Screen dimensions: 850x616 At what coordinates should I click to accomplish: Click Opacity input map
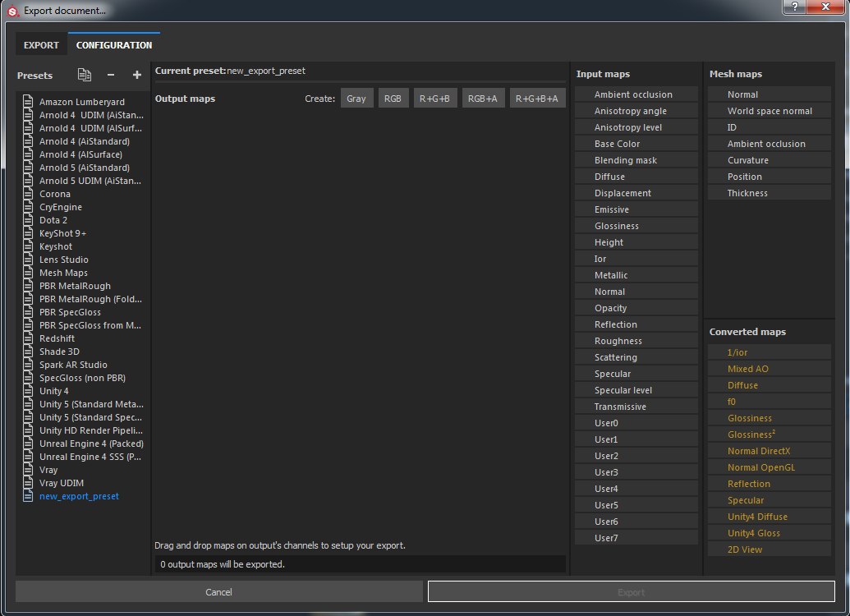point(636,307)
